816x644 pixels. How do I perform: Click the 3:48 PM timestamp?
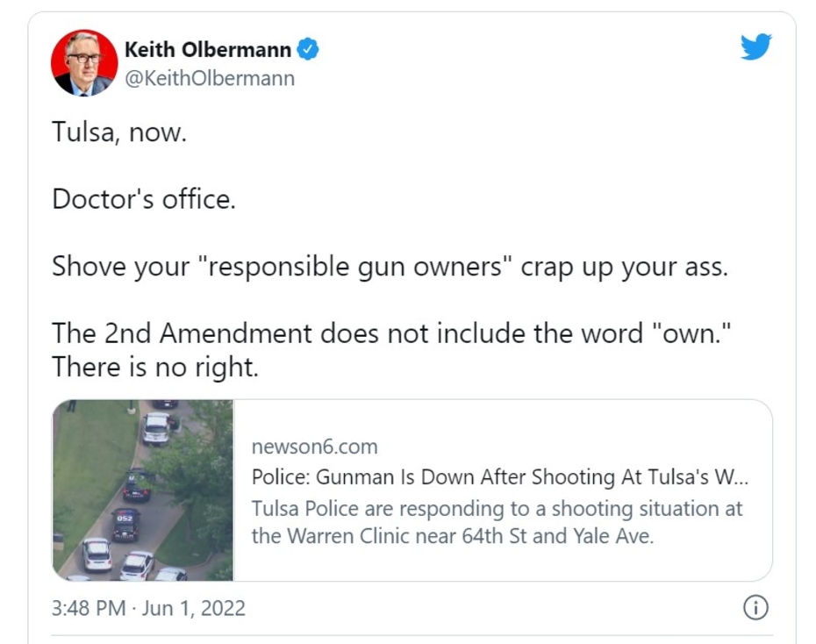(89, 608)
